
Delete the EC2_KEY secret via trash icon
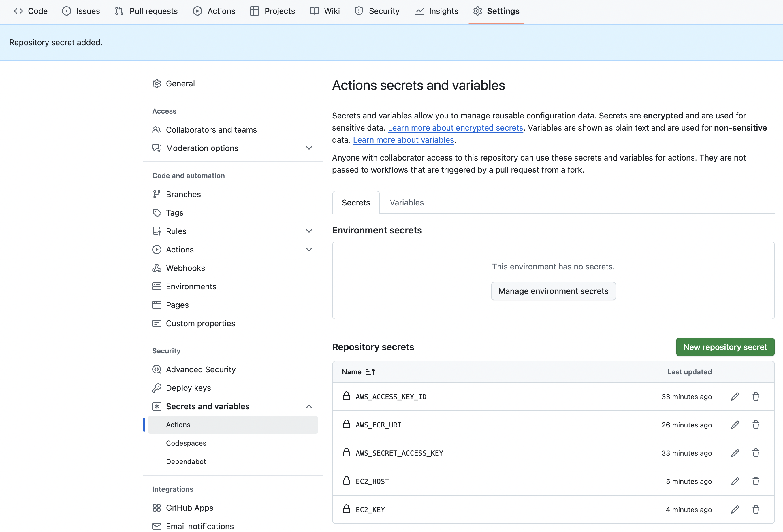click(x=756, y=510)
